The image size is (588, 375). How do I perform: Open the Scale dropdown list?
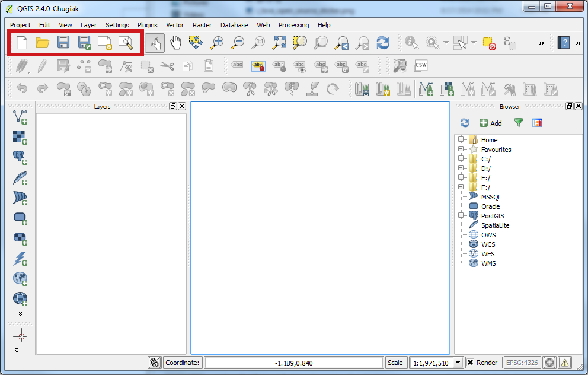[458, 363]
